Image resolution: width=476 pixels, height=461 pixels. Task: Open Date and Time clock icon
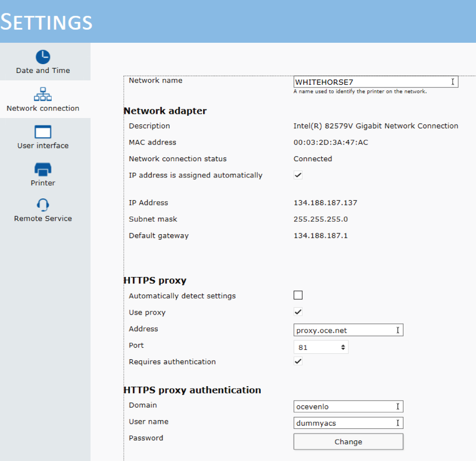[43, 57]
